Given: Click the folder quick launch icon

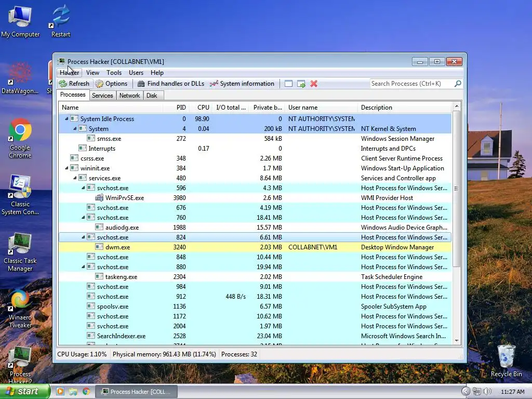Looking at the screenshot, I should coord(73,392).
